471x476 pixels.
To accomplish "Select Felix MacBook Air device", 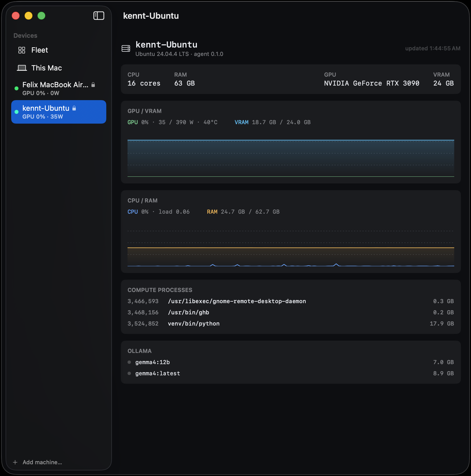I will tap(59, 88).
